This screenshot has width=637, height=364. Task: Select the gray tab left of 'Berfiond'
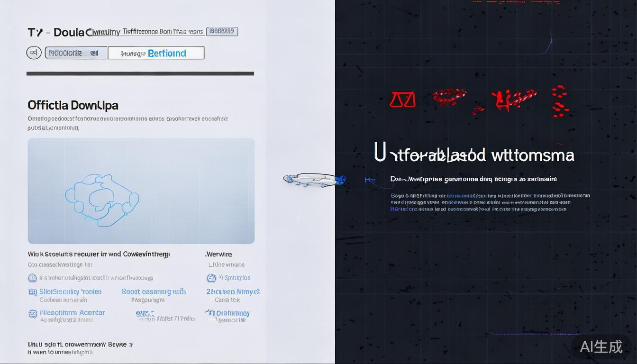point(76,53)
